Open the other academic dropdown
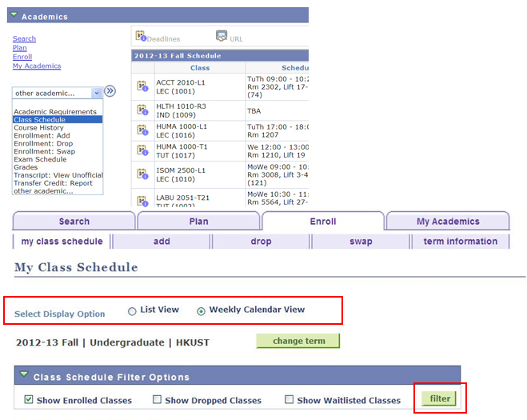527x420 pixels. tap(58, 93)
